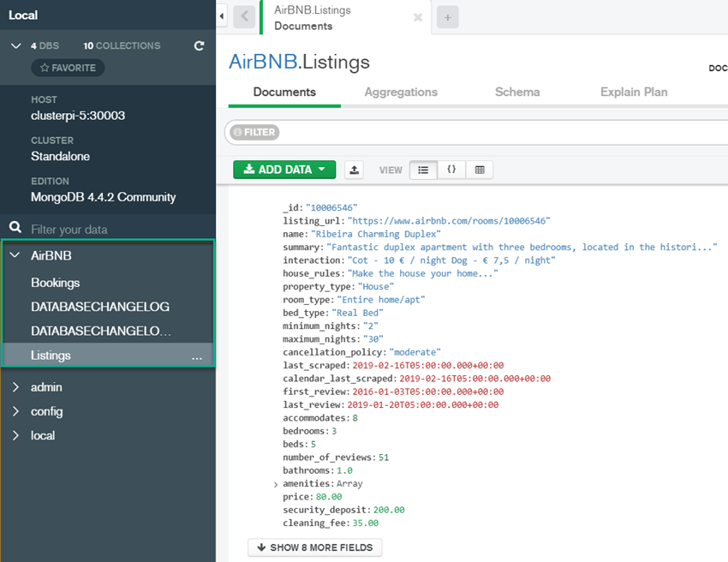Image resolution: width=728 pixels, height=562 pixels.
Task: Open the Explain Plan tab
Action: pyautogui.click(x=634, y=92)
